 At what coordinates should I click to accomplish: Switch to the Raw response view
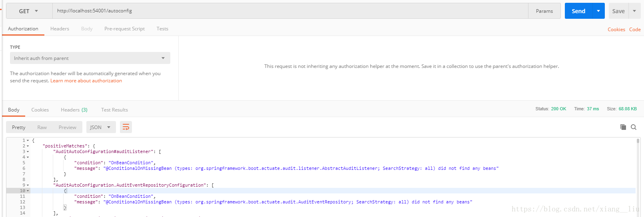click(42, 127)
